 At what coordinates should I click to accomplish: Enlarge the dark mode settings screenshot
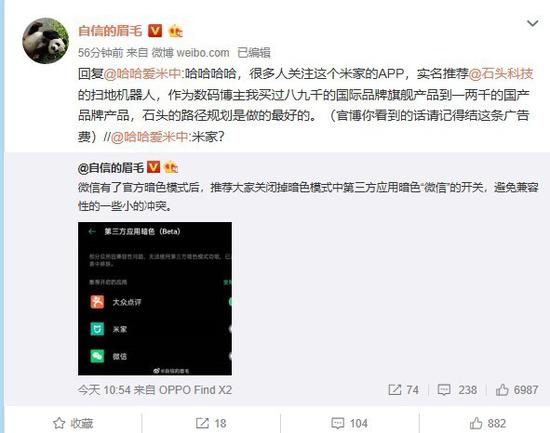[x=155, y=299]
